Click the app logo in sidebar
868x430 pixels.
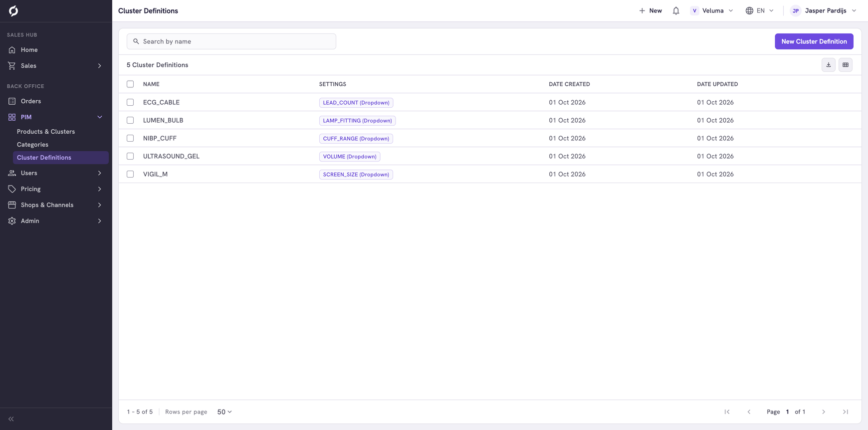[13, 10]
